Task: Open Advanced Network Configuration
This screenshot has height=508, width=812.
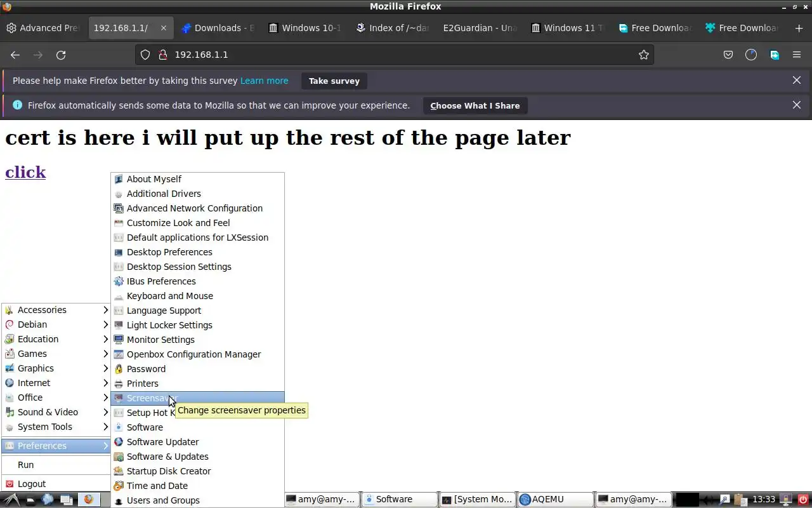Action: (198, 208)
